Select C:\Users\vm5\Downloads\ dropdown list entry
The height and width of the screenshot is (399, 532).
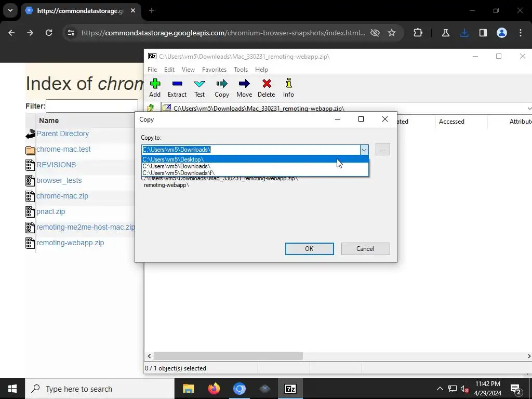[x=255, y=166]
